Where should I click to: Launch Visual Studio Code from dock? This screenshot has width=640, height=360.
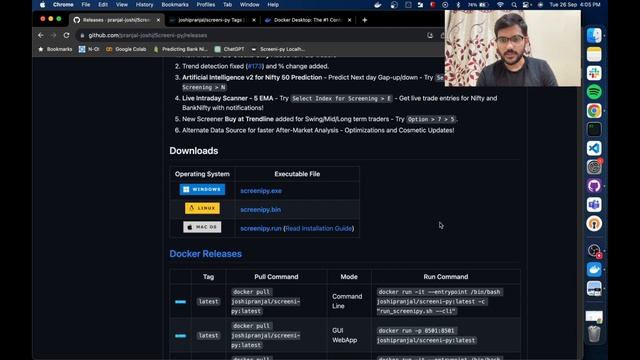[x=594, y=148]
